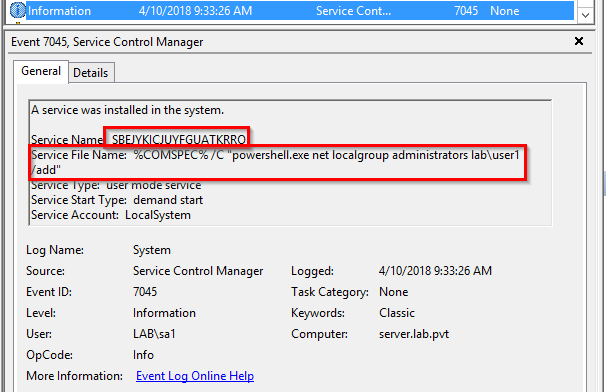Click the 'Service Account: LocalSystem' line
Screen dimensions: 606x392
111,215
